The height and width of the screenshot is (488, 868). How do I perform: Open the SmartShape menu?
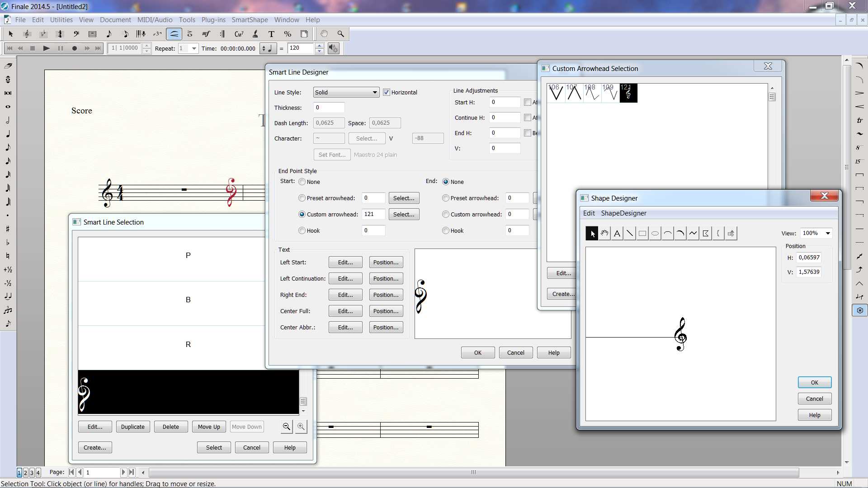click(250, 20)
